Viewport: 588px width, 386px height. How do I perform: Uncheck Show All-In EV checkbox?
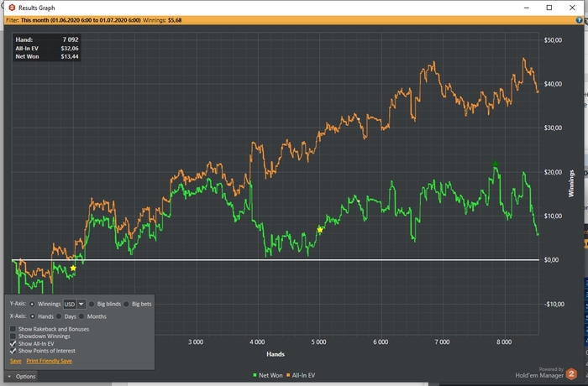[13, 343]
